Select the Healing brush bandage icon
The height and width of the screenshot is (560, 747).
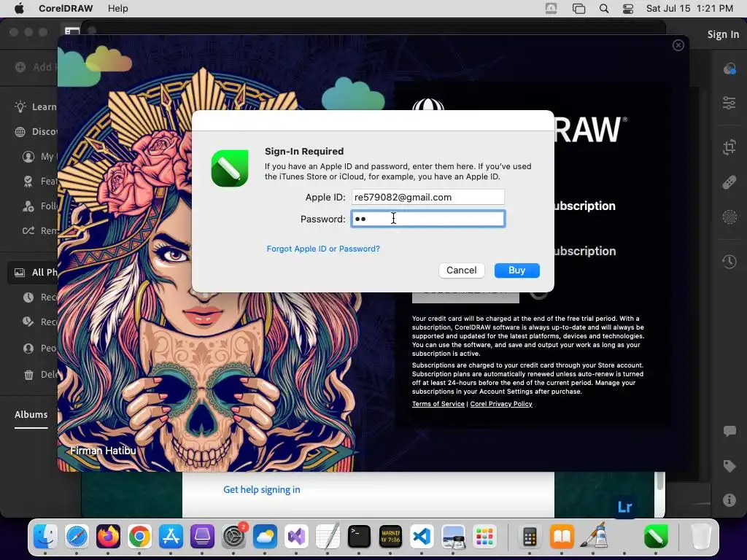click(x=729, y=182)
